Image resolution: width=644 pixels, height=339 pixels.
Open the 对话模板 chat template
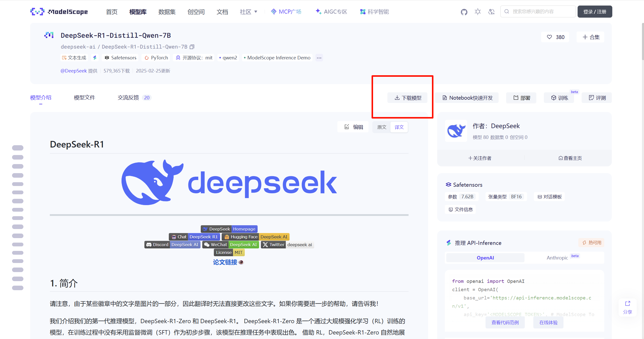[x=549, y=197]
